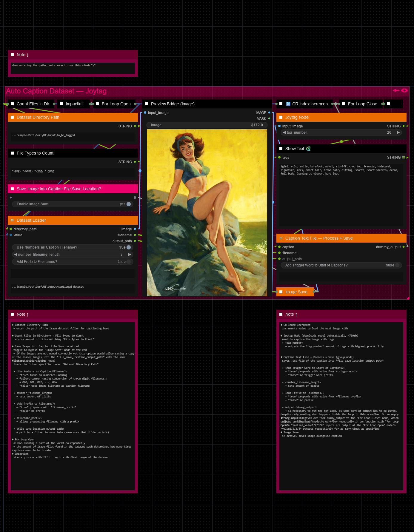Click the tag_number value 20

389,132
